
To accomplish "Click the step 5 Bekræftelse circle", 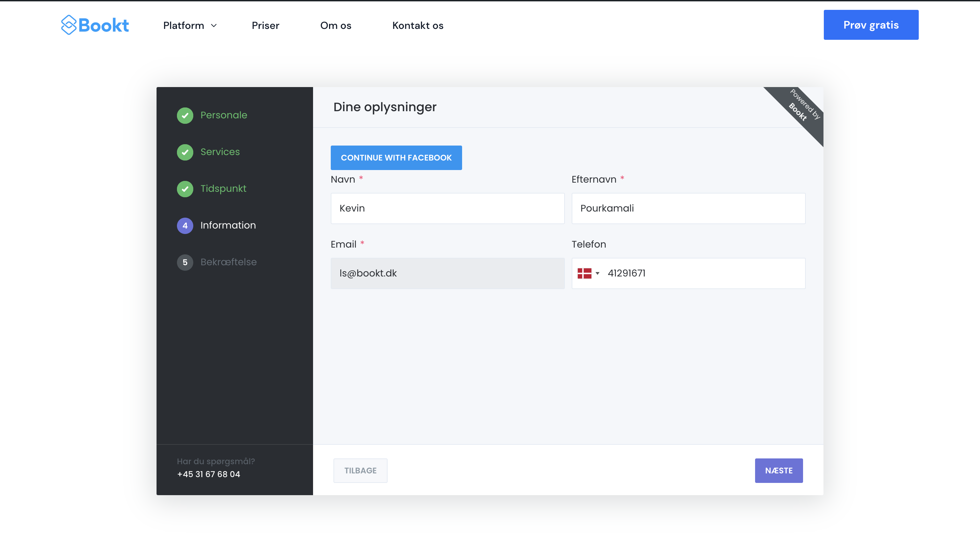I will click(x=185, y=262).
